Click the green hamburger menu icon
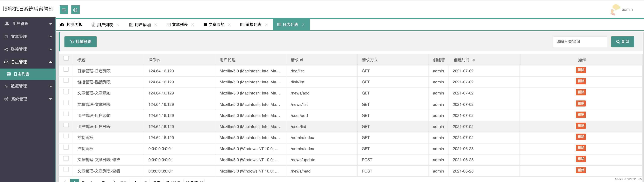This screenshot has height=182, width=644. (x=64, y=9)
